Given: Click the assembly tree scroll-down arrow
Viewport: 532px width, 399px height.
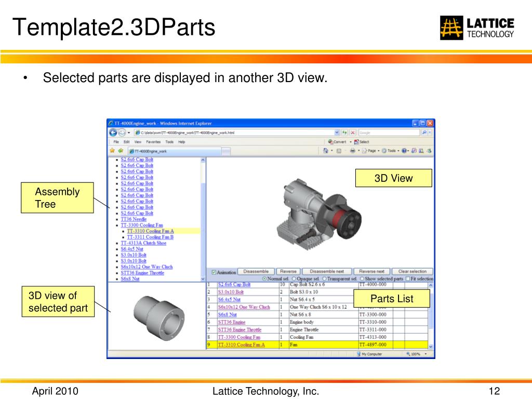Looking at the screenshot, I should 203,279.
